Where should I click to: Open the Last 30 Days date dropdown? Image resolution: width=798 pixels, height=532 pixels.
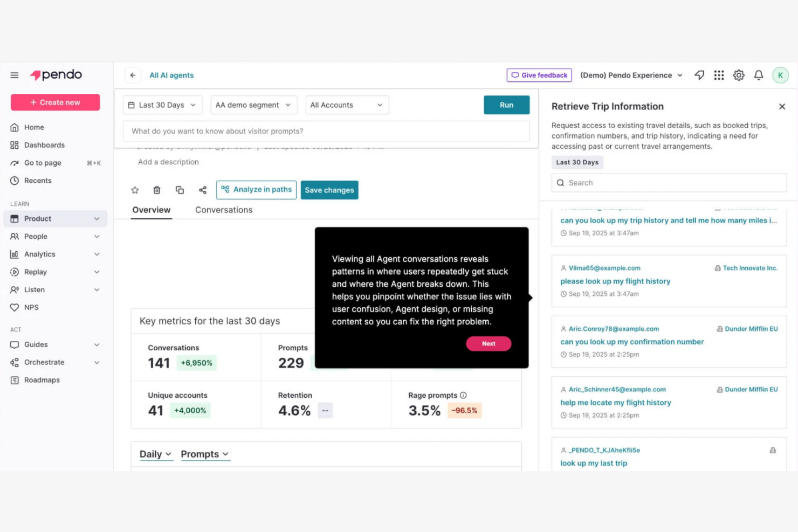tap(163, 105)
